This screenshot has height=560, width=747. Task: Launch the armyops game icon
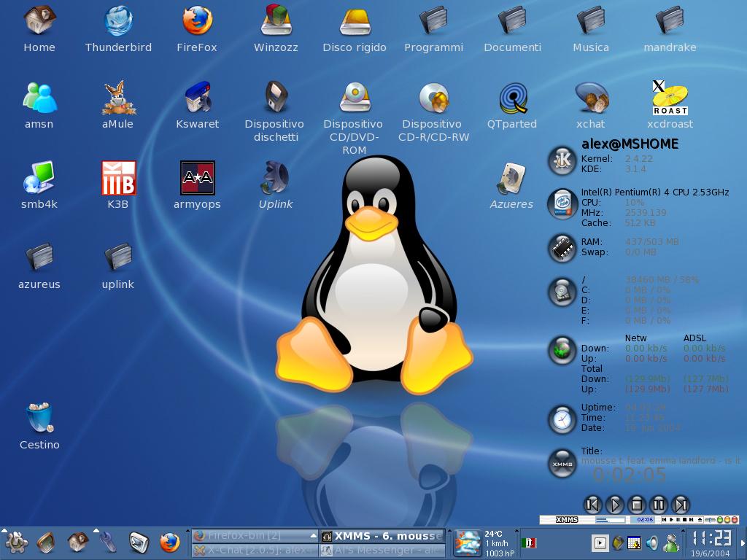(x=197, y=178)
